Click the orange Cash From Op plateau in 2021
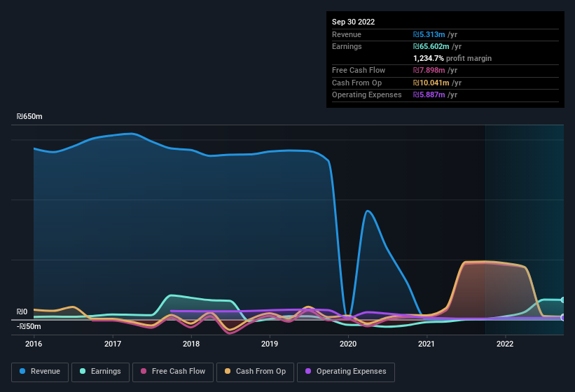Screen dimensions: 575x392 pyautogui.click(x=484, y=262)
